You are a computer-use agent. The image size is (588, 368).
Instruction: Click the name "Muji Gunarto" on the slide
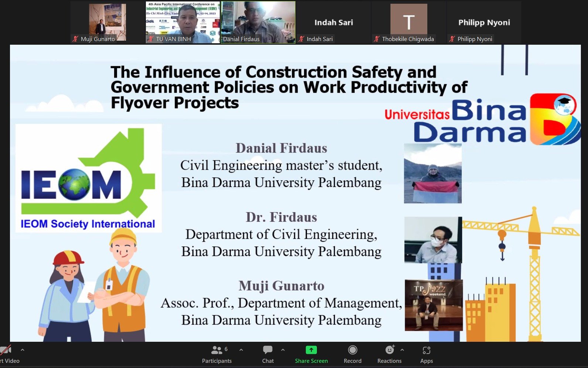(281, 286)
